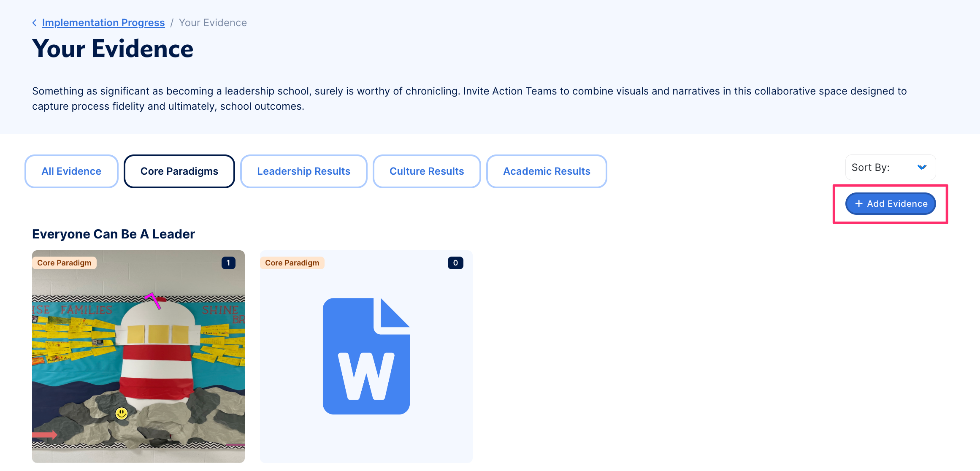The image size is (980, 471).
Task: Click Core Paradigm tag on Word card
Action: coord(292,263)
